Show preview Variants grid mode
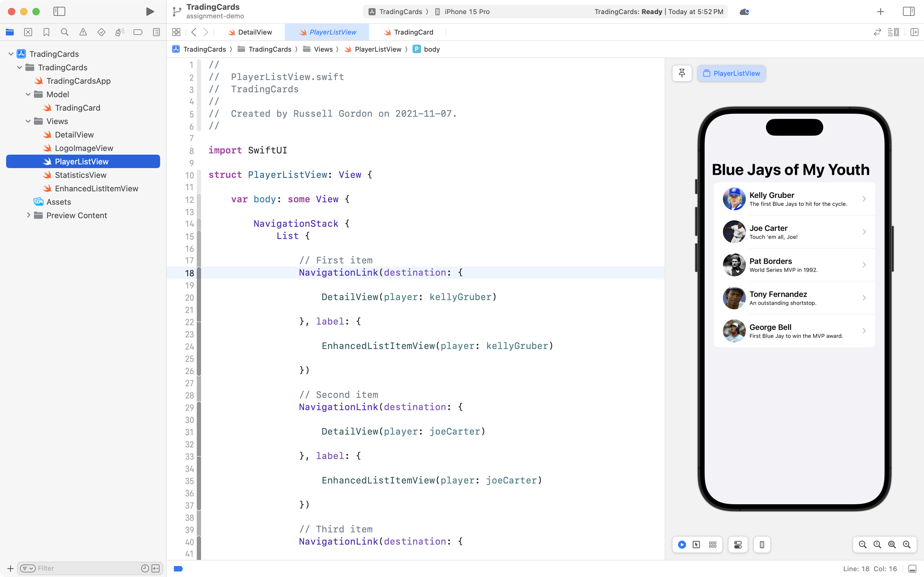 pyautogui.click(x=712, y=545)
